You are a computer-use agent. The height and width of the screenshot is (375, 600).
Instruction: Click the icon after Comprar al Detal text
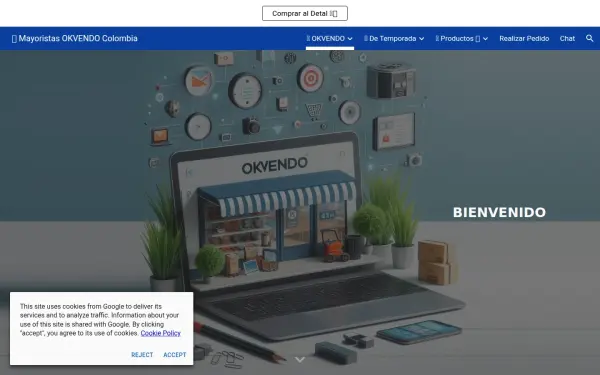pos(333,14)
